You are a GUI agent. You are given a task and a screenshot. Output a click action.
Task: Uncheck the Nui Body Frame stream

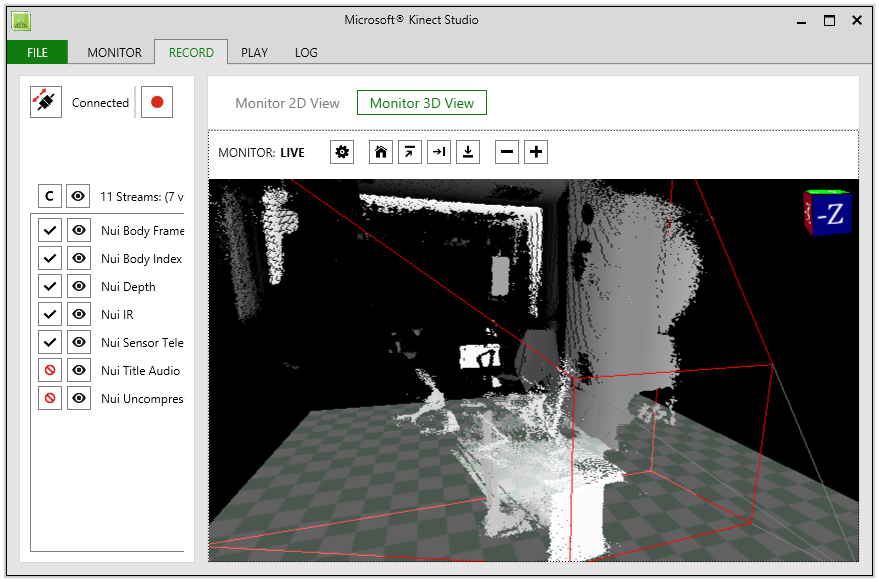click(50, 230)
